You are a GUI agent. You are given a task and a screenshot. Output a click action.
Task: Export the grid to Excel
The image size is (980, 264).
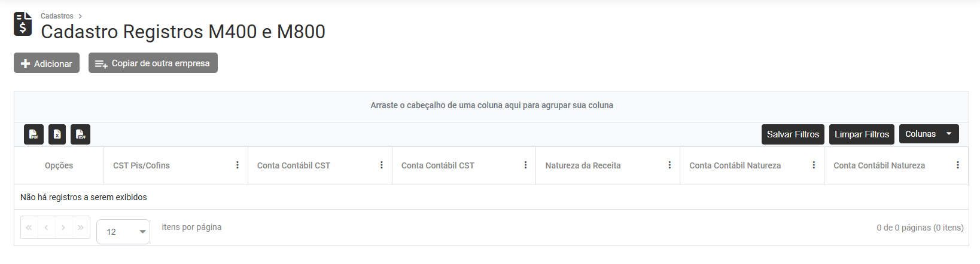click(x=57, y=134)
